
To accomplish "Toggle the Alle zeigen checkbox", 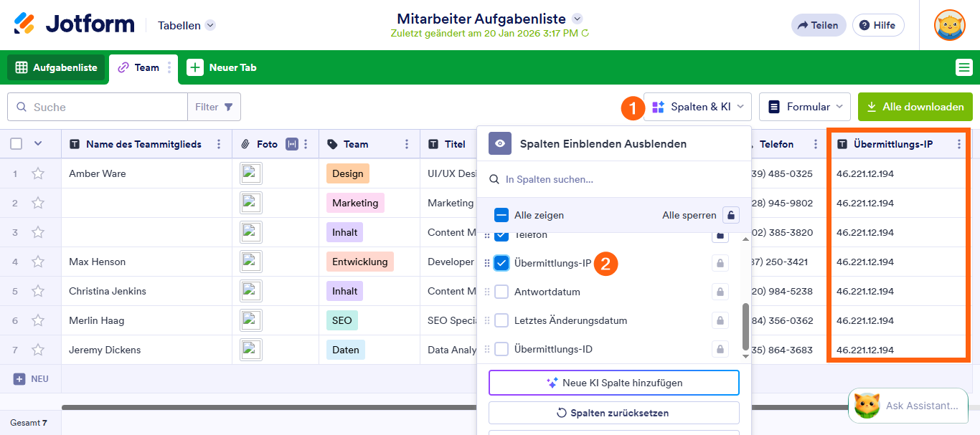I will (501, 215).
